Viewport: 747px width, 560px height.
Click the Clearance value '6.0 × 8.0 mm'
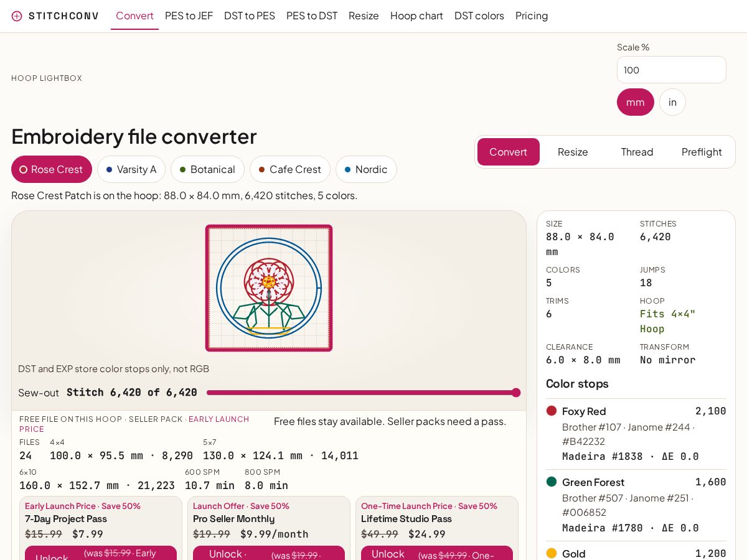point(583,360)
